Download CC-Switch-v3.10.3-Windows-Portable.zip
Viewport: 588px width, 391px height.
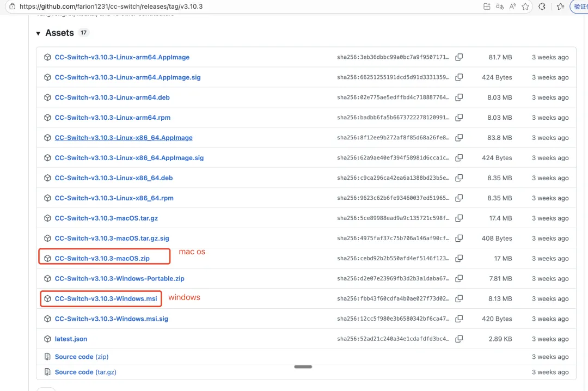tap(120, 278)
